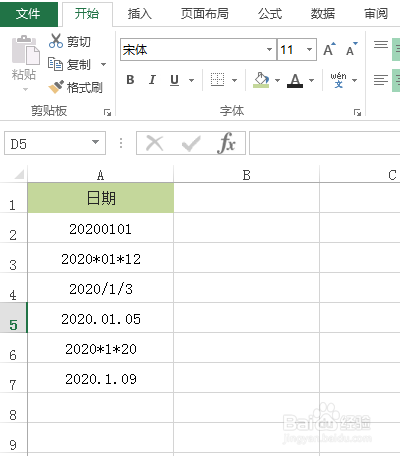The image size is (400, 456).
Task: Open the 插入 ribbon tab
Action: [139, 14]
